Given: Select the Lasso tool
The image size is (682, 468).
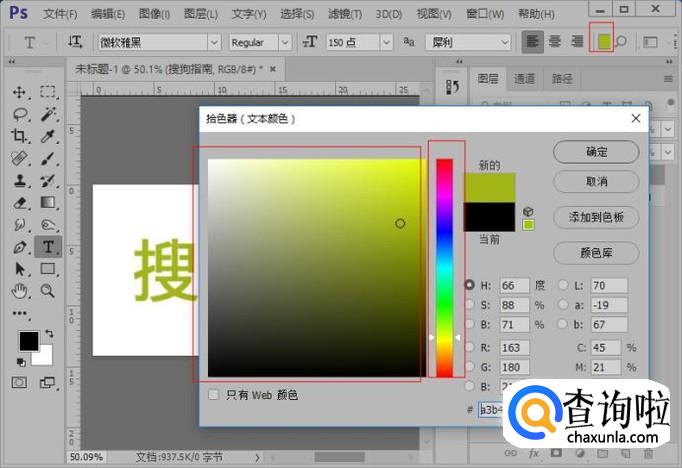Looking at the screenshot, I should pos(20,114).
